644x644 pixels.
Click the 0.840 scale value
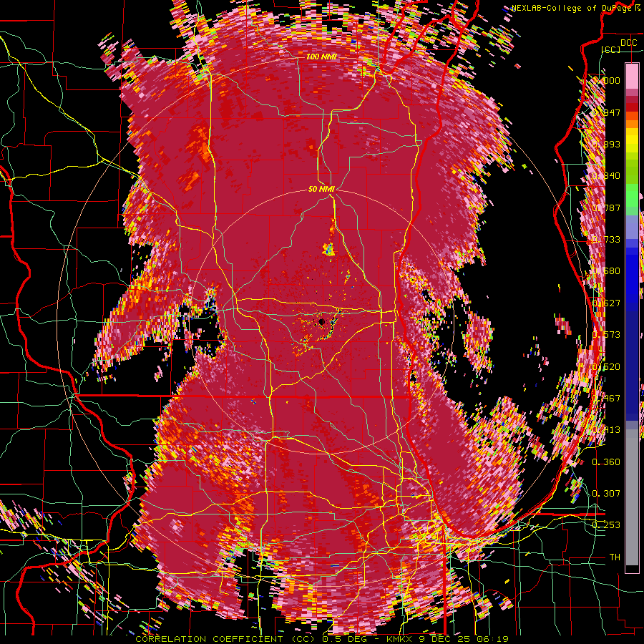pyautogui.click(x=606, y=176)
